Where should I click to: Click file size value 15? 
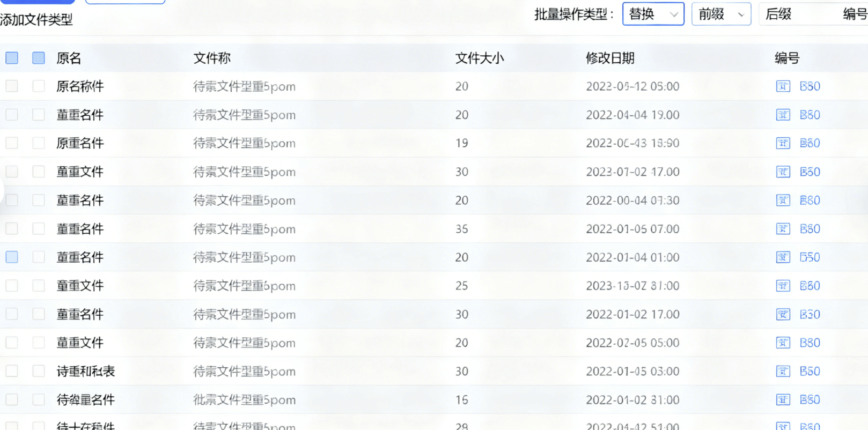pyautogui.click(x=462, y=399)
